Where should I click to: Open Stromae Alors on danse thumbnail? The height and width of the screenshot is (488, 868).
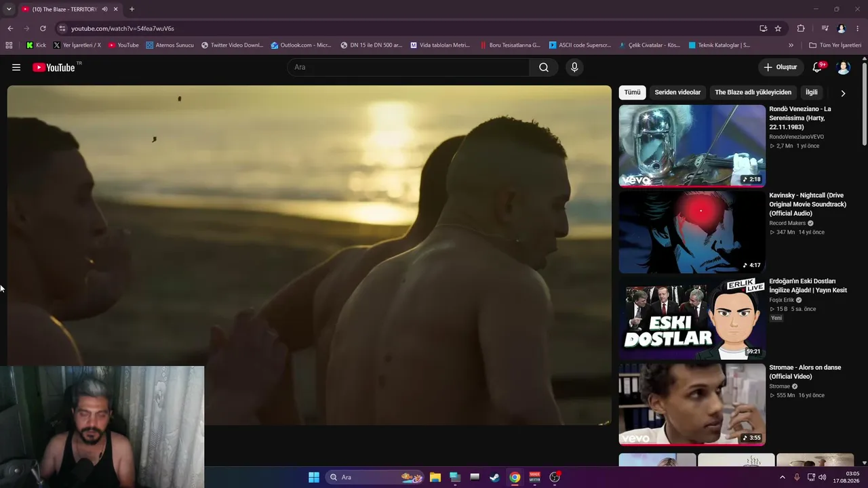coord(692,404)
